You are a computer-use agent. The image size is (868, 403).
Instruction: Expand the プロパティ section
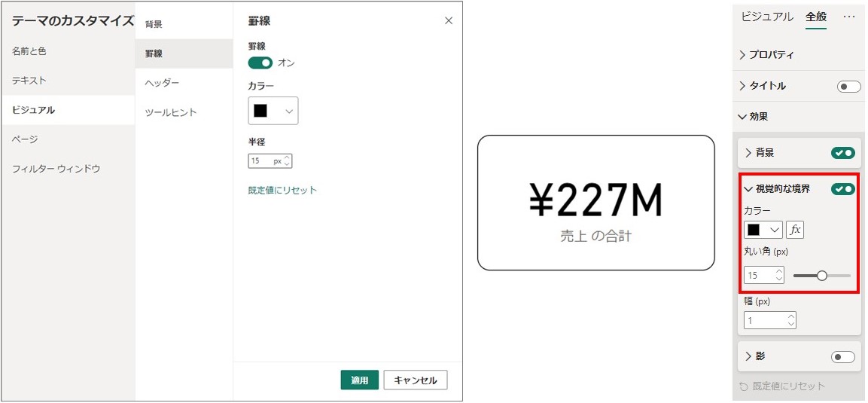pyautogui.click(x=767, y=55)
